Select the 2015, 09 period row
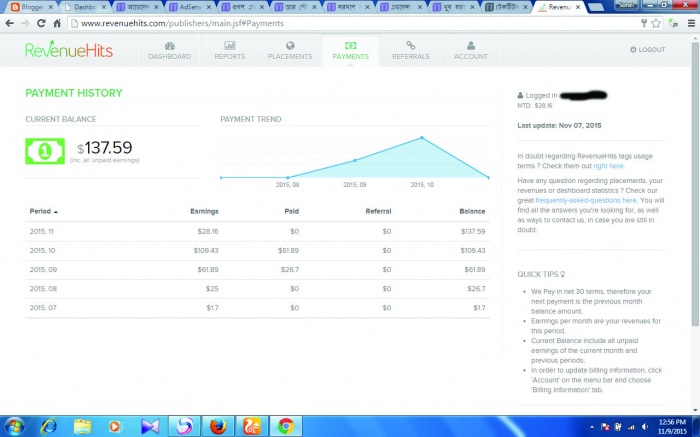This screenshot has height=437, width=700. [x=257, y=270]
